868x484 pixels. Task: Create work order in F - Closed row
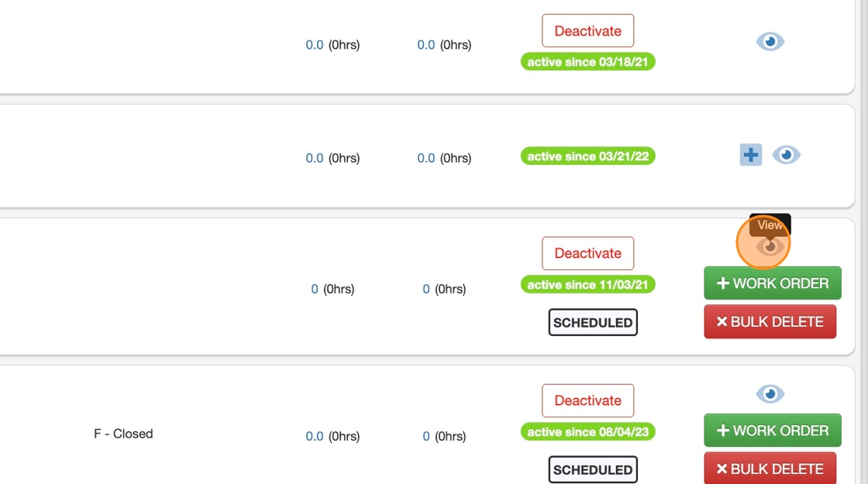(x=772, y=431)
